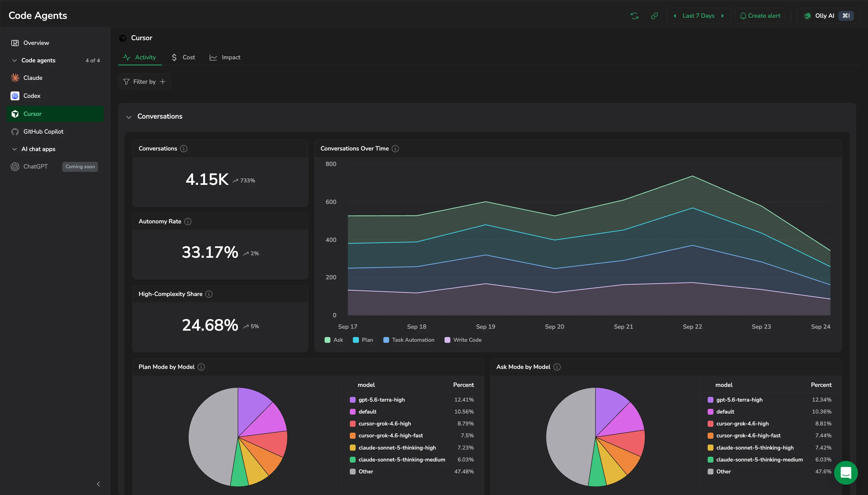Toggle the Plan series in the chart legend
This screenshot has width=868, height=495.
point(363,340)
